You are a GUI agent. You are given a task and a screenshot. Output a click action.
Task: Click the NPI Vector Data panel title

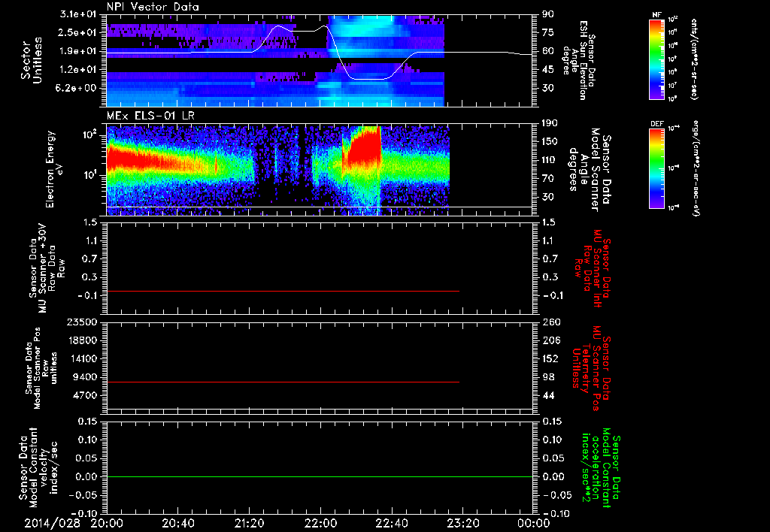pyautogui.click(x=153, y=7)
